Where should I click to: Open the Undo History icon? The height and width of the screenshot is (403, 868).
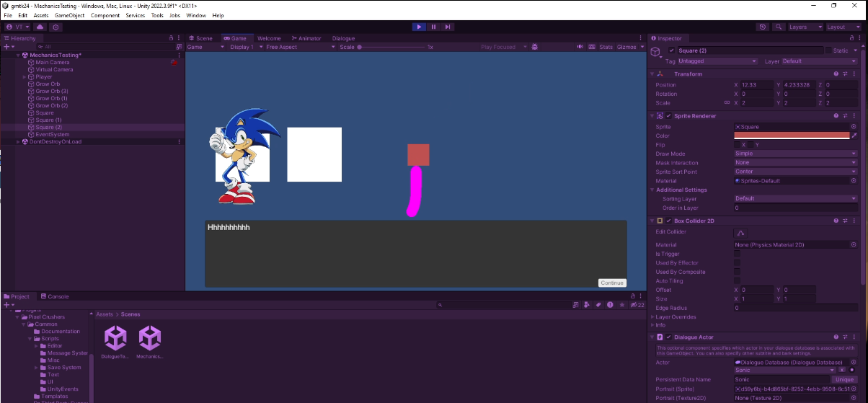(763, 27)
